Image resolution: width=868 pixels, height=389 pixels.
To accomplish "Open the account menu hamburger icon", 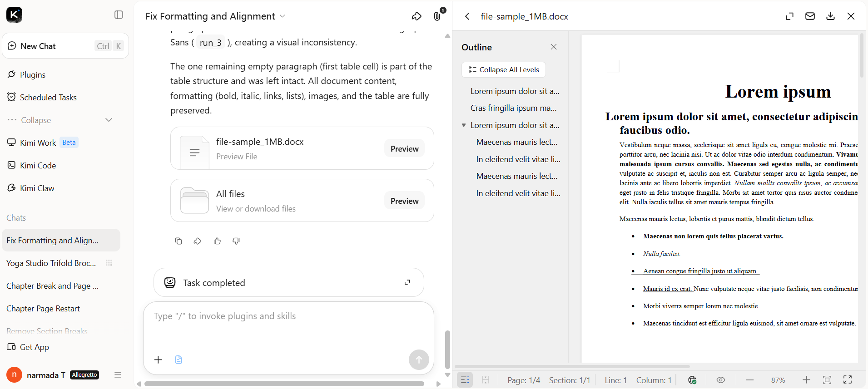I will point(118,374).
